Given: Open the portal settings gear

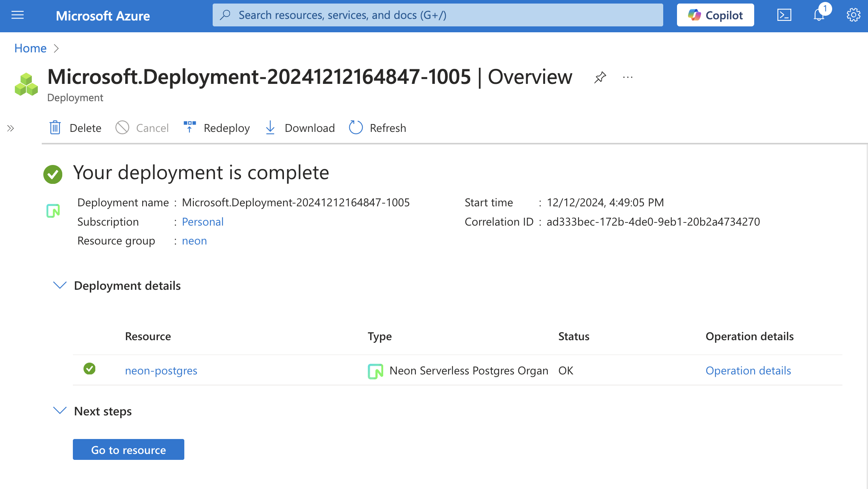Looking at the screenshot, I should coord(853,15).
